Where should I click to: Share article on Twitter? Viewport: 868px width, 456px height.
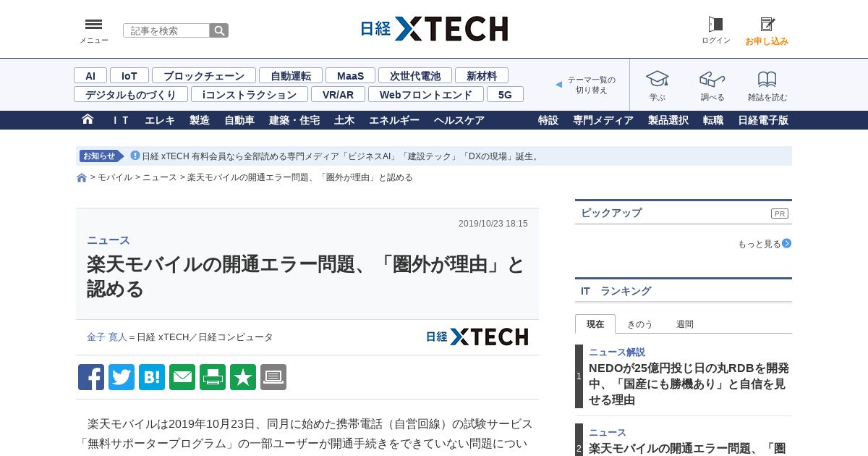click(122, 377)
